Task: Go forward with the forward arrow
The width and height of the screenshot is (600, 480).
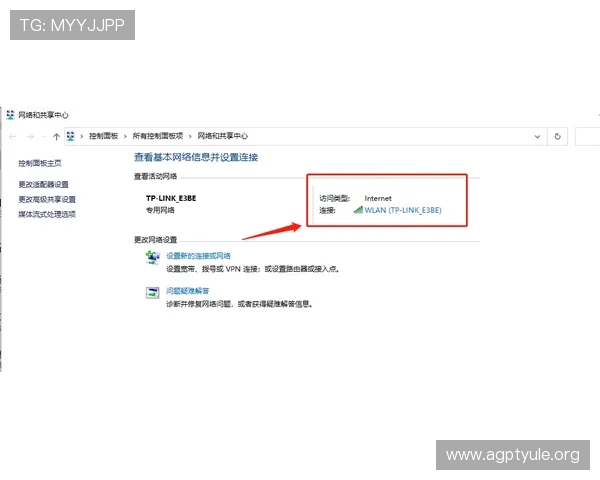Action: click(30, 137)
